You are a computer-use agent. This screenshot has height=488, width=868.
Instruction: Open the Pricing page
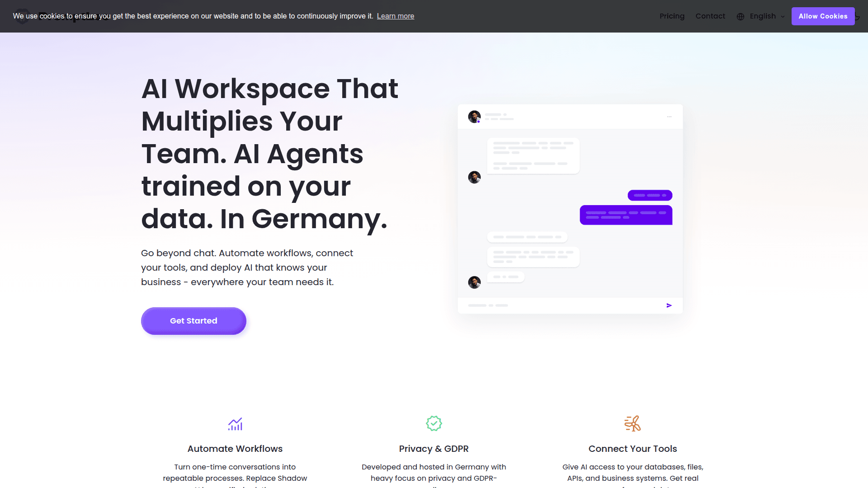[672, 16]
